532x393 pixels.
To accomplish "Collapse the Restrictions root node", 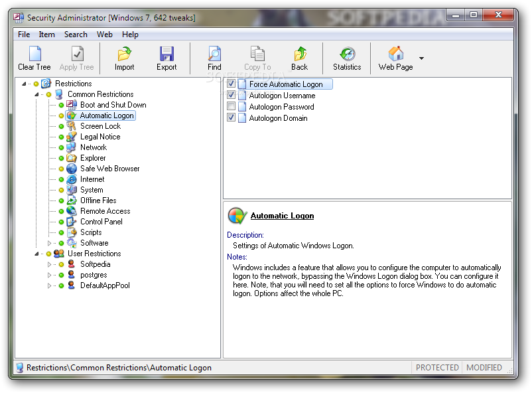I will [x=24, y=84].
